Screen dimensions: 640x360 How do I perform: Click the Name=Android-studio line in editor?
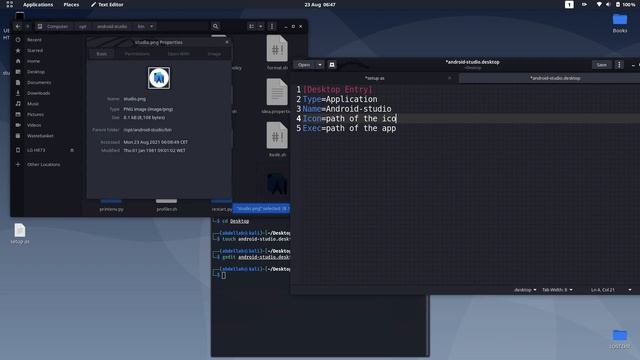pos(347,109)
